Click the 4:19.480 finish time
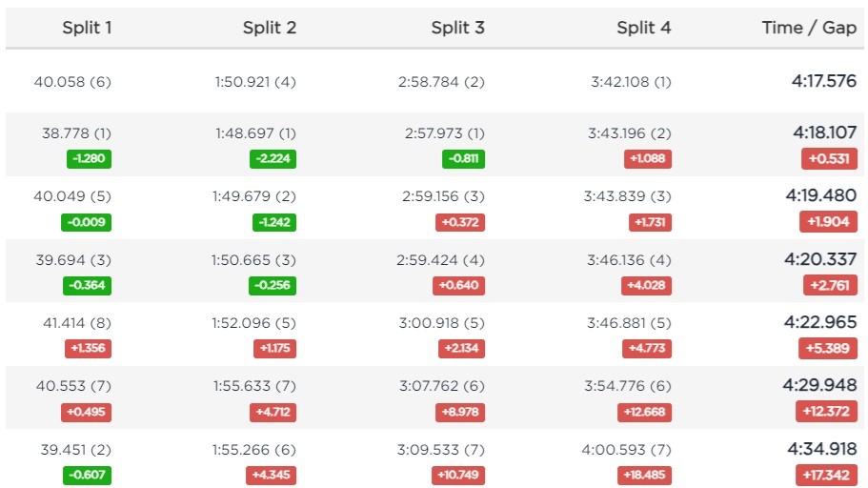This screenshot has width=868, height=488. click(821, 195)
